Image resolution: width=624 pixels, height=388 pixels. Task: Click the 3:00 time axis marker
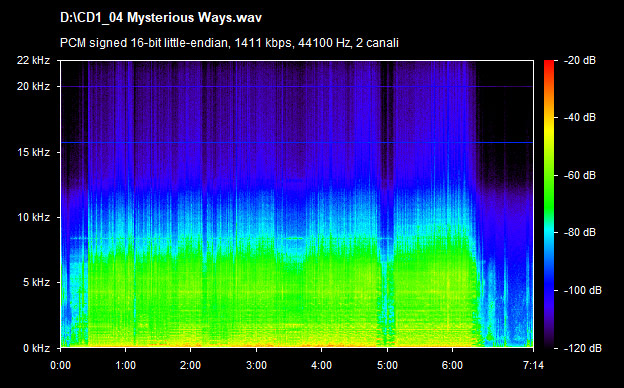[256, 365]
